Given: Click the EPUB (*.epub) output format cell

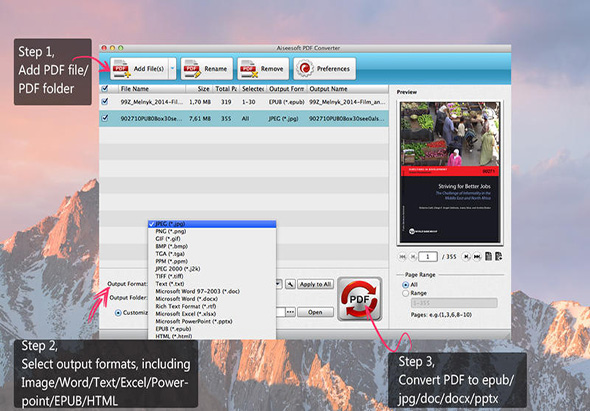Looking at the screenshot, I should tap(286, 102).
